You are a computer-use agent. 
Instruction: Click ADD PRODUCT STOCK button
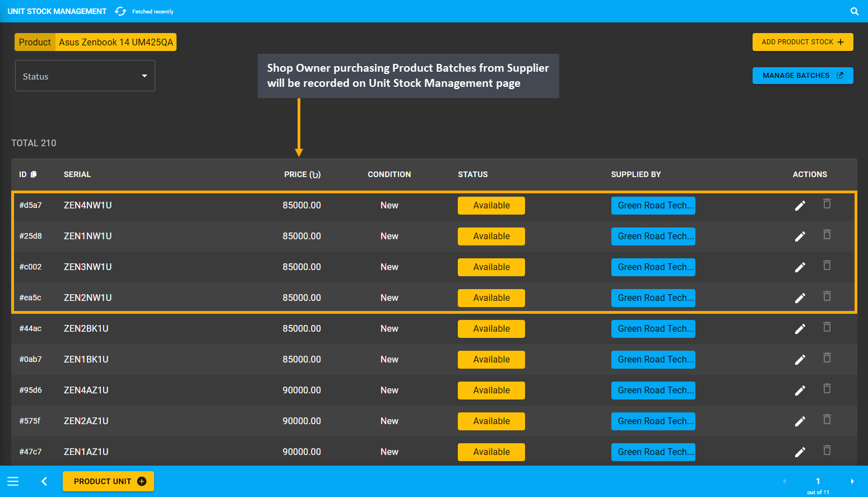click(802, 42)
